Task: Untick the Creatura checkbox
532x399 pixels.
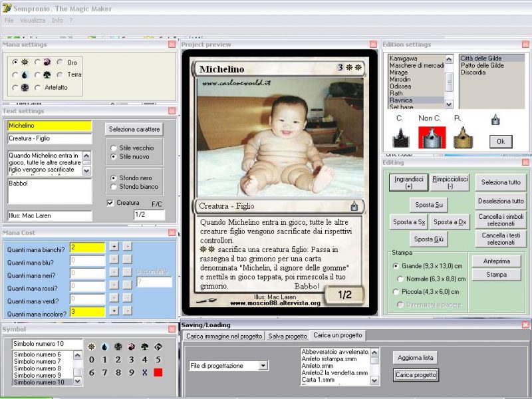Action: pos(110,203)
